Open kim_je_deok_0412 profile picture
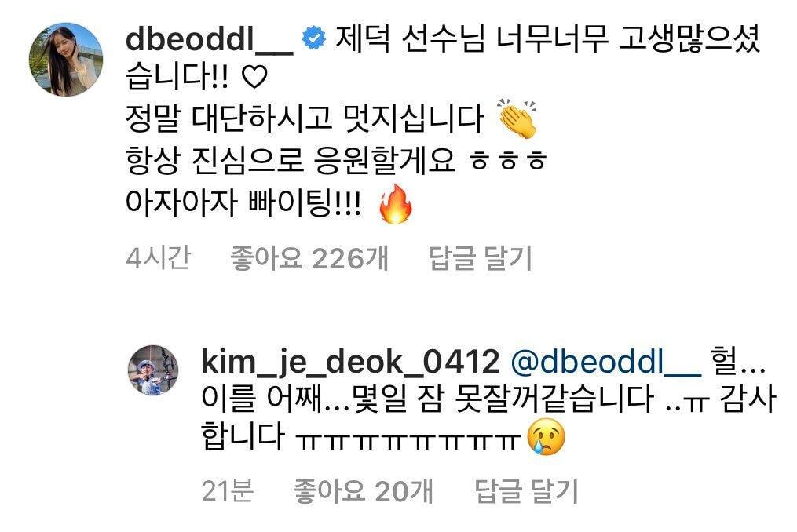 153,370
